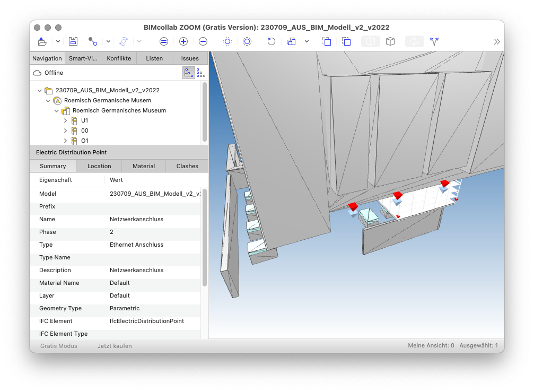Click the zoom in plus icon
The image size is (534, 392).
pyautogui.click(x=183, y=41)
